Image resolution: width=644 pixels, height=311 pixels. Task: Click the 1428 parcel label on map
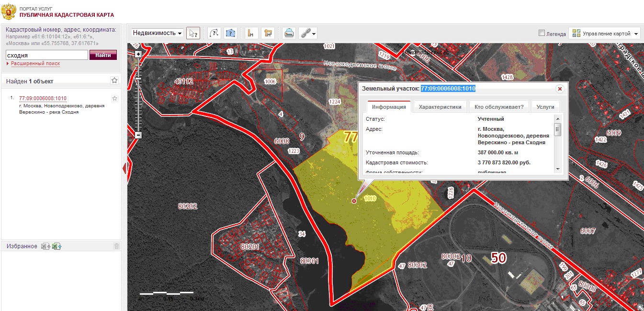[507, 77]
